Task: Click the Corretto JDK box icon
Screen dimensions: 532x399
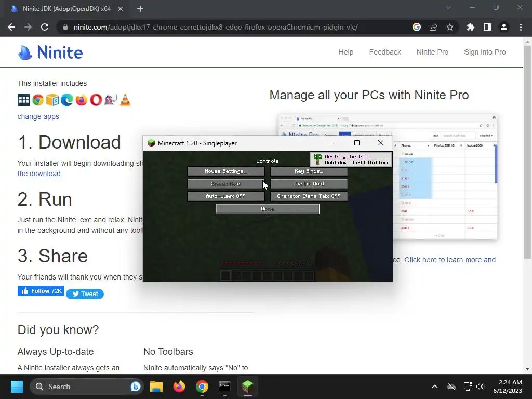Action: pyautogui.click(x=52, y=100)
